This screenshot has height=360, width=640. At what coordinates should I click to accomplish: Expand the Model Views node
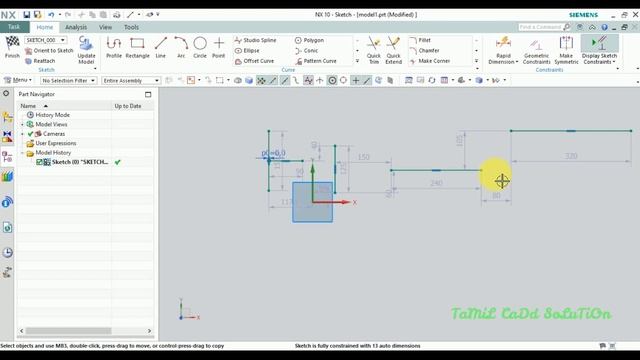click(22, 124)
